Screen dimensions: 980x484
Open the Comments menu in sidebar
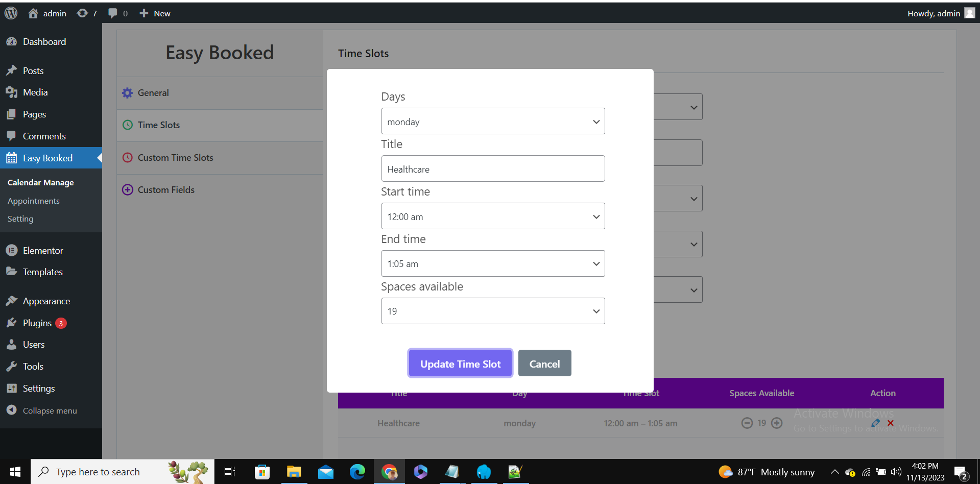(x=51, y=136)
